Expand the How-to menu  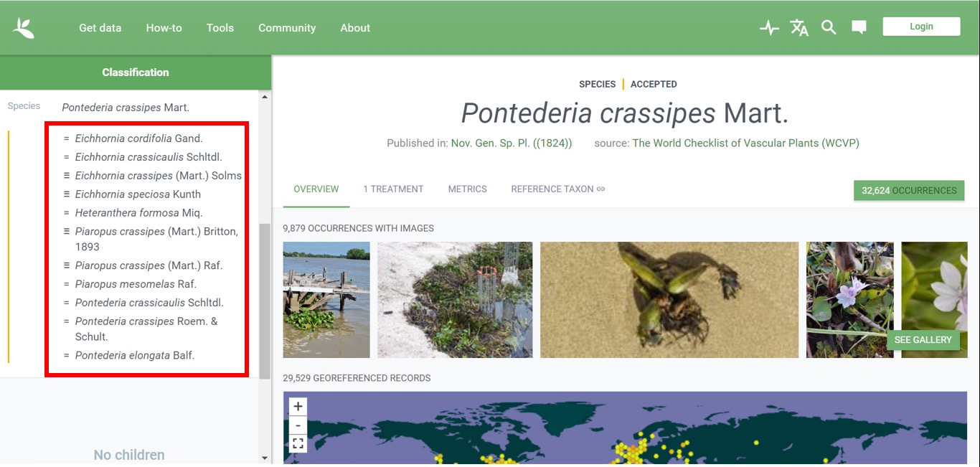click(x=164, y=28)
